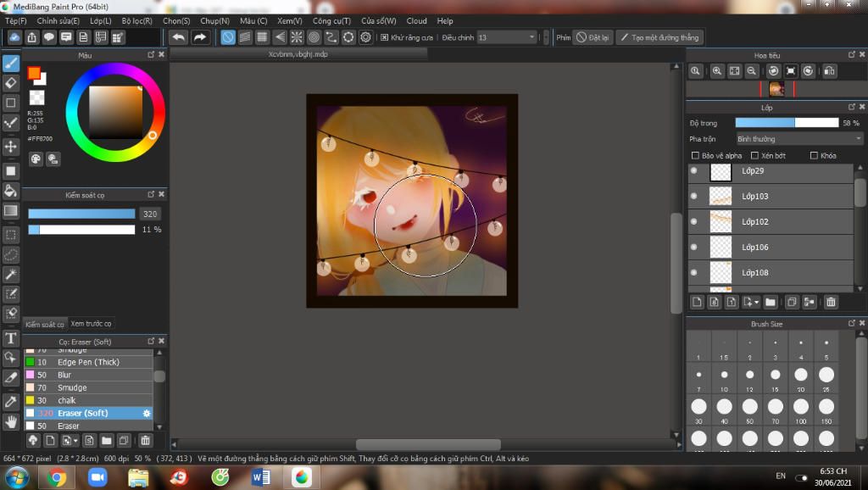Select the Lasso selection tool
868x490 pixels.
tap(11, 254)
